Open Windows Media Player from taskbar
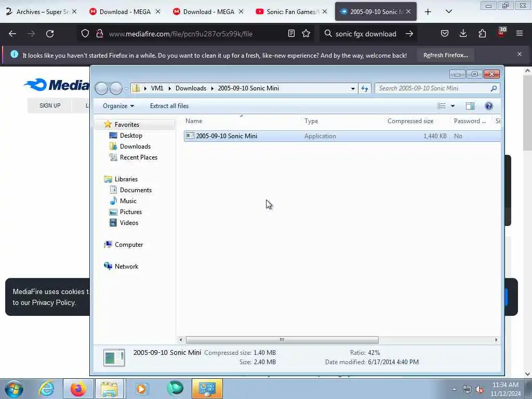This screenshot has width=532, height=399. point(141,389)
